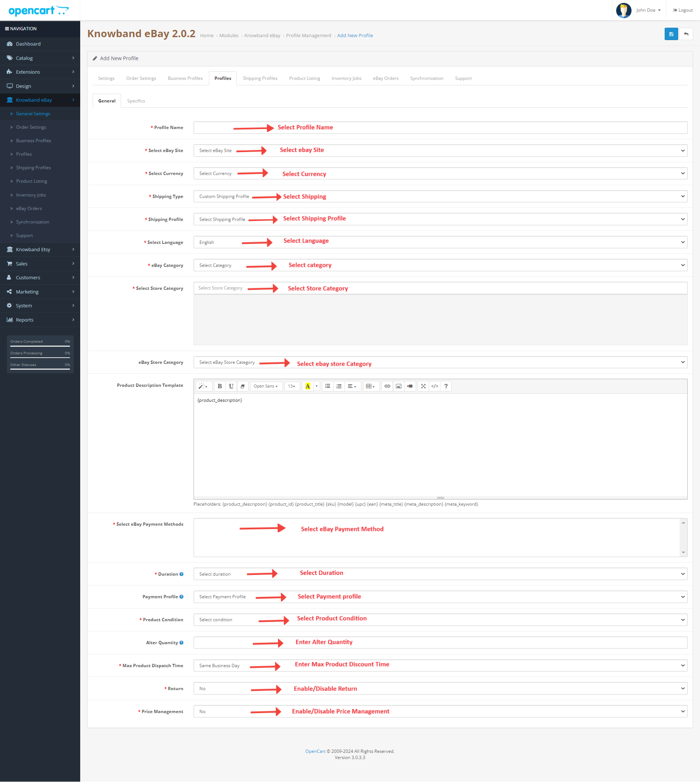This screenshot has width=700, height=782.
Task: Click the eraser remove-font-style icon
Action: [x=242, y=386]
